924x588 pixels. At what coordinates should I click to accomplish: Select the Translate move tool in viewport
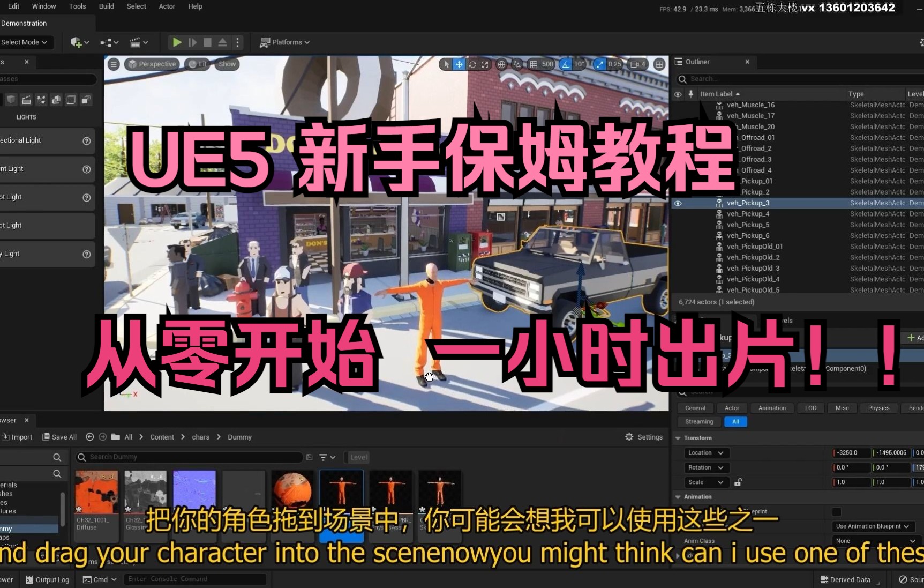click(459, 64)
